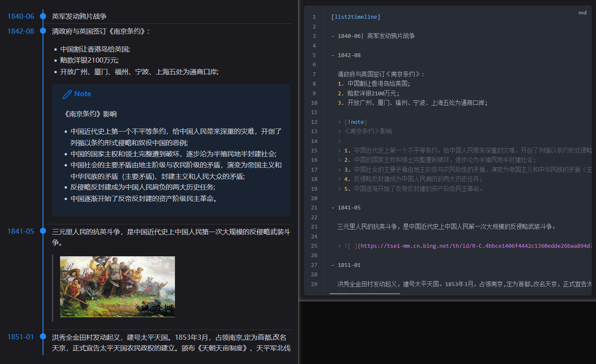Click the md language label on code block
The image size is (596, 364).
pos(582,13)
